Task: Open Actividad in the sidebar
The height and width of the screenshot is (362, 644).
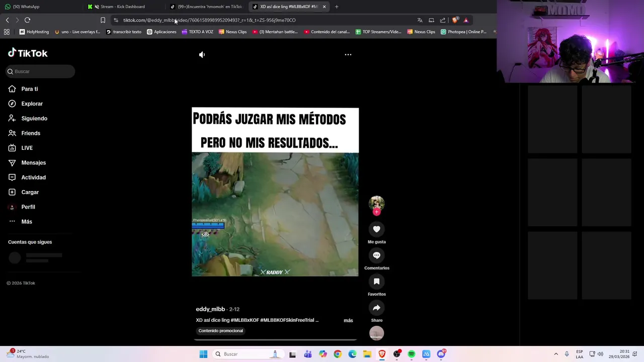Action: [33, 177]
